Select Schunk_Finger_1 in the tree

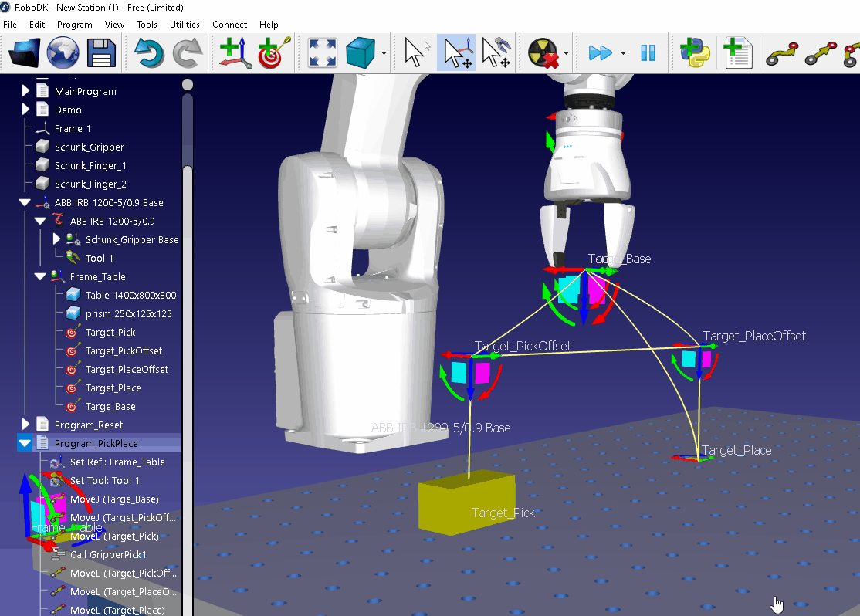coord(90,166)
